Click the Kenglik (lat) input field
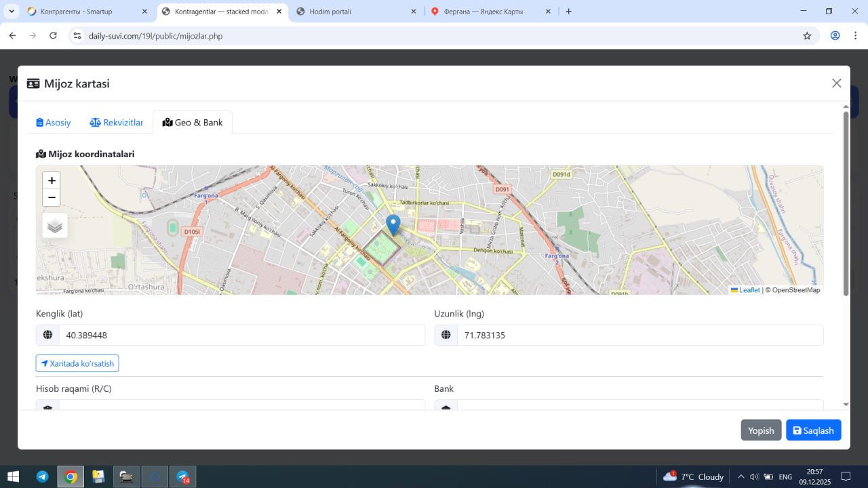This screenshot has height=488, width=868. (x=241, y=335)
